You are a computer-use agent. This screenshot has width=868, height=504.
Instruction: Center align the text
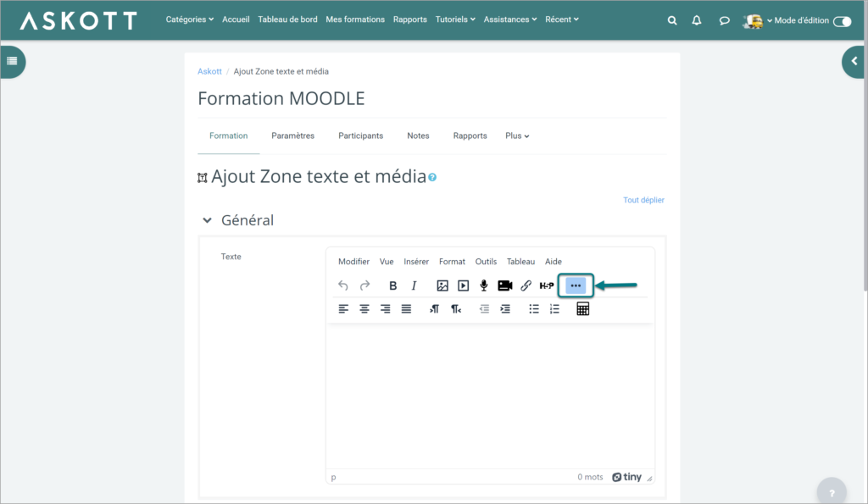[364, 308]
